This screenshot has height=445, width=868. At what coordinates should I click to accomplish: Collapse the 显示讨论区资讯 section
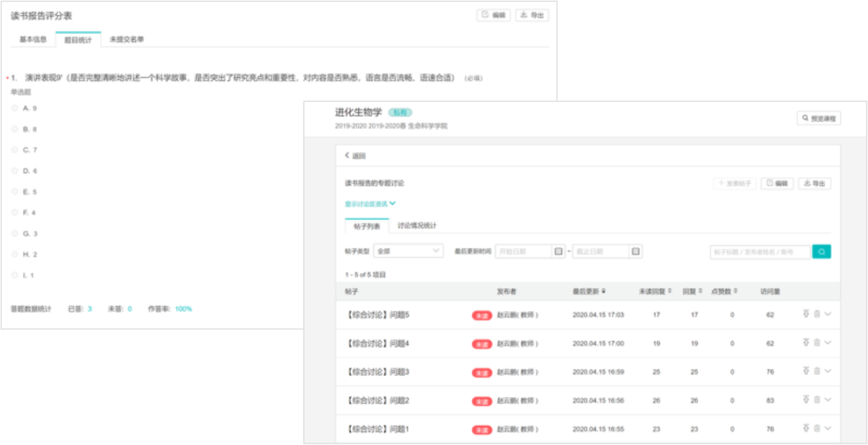point(369,203)
